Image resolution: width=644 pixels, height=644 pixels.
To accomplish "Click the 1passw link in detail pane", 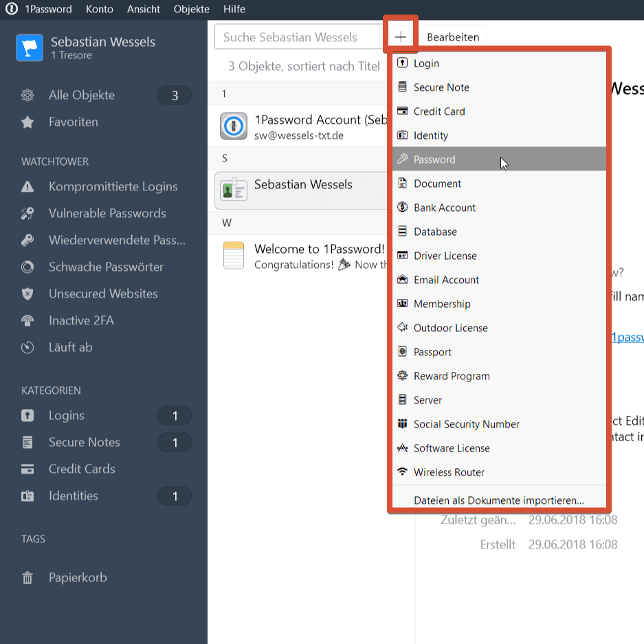I will [x=627, y=337].
